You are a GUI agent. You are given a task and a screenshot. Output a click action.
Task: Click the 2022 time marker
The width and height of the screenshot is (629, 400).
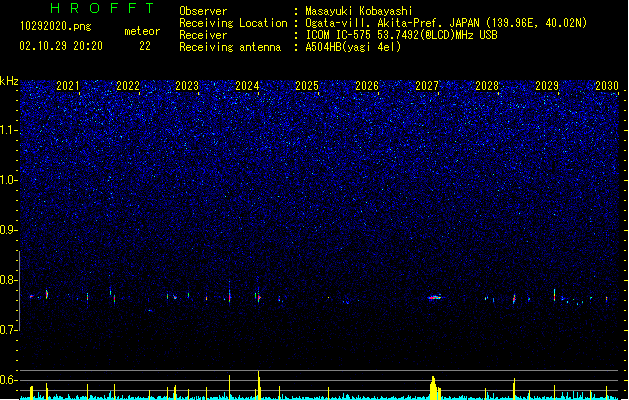click(x=128, y=86)
